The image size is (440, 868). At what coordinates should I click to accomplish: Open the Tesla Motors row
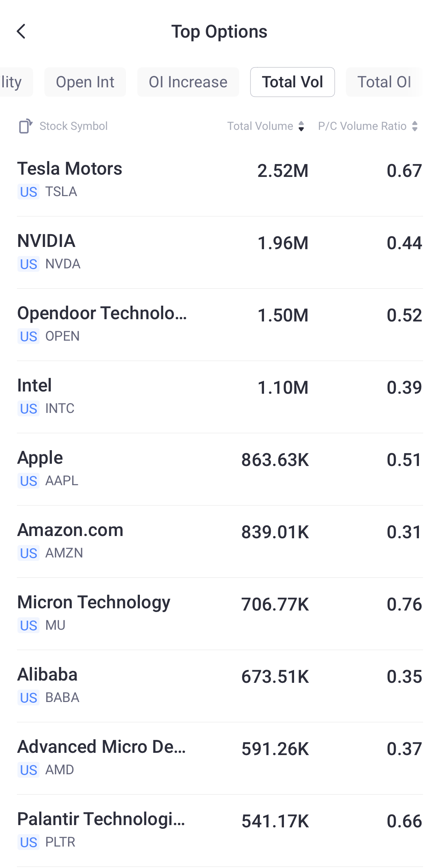220,180
